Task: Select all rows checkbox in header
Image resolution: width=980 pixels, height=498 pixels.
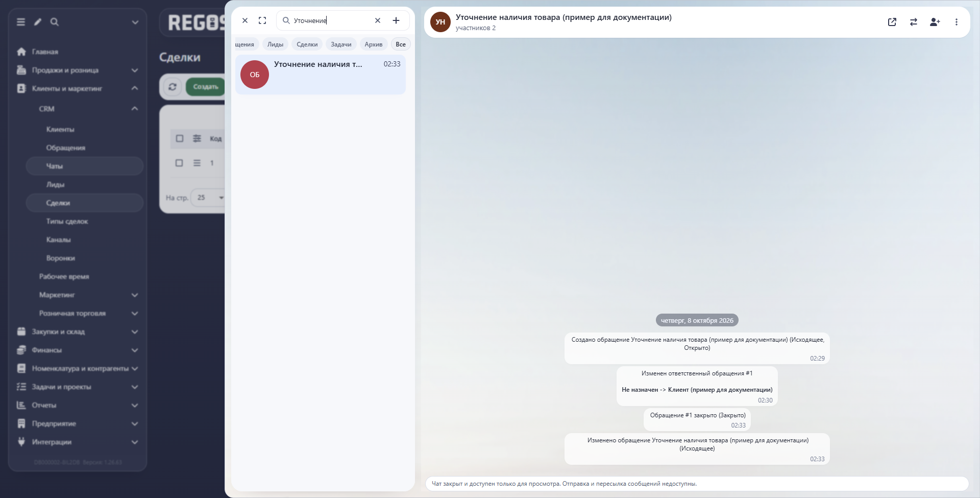Action: (180, 138)
